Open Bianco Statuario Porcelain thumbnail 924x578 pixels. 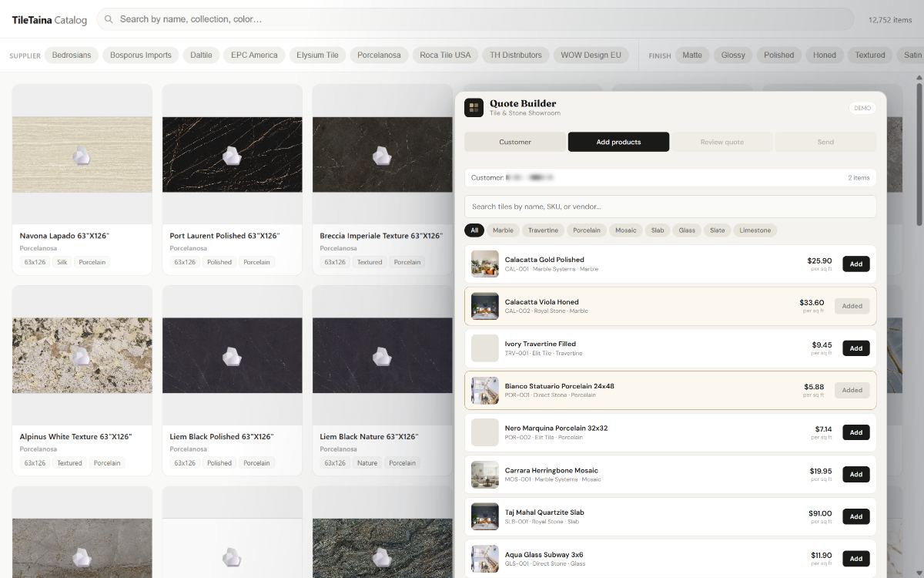tap(485, 390)
